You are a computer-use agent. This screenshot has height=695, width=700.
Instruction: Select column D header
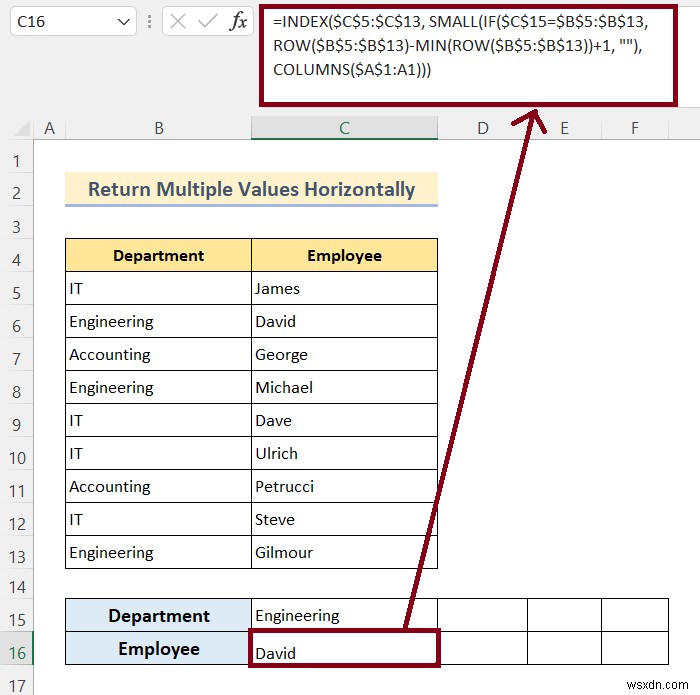point(483,128)
